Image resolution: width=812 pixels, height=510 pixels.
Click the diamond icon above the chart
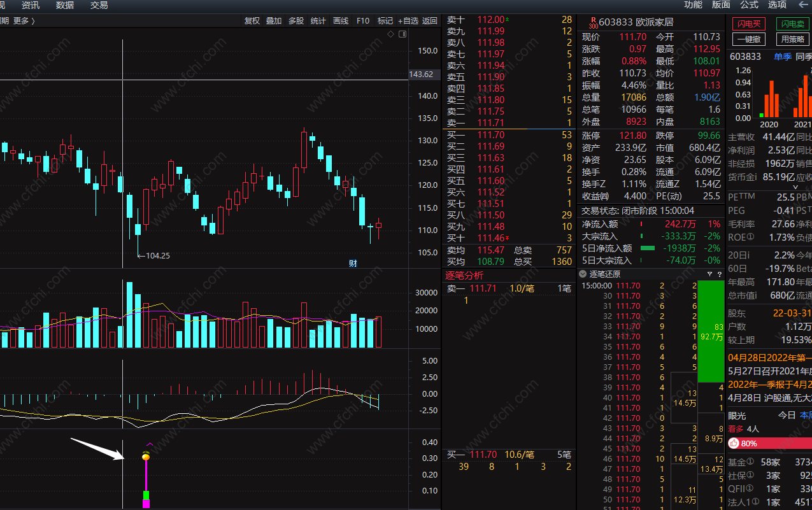pyautogui.click(x=390, y=34)
